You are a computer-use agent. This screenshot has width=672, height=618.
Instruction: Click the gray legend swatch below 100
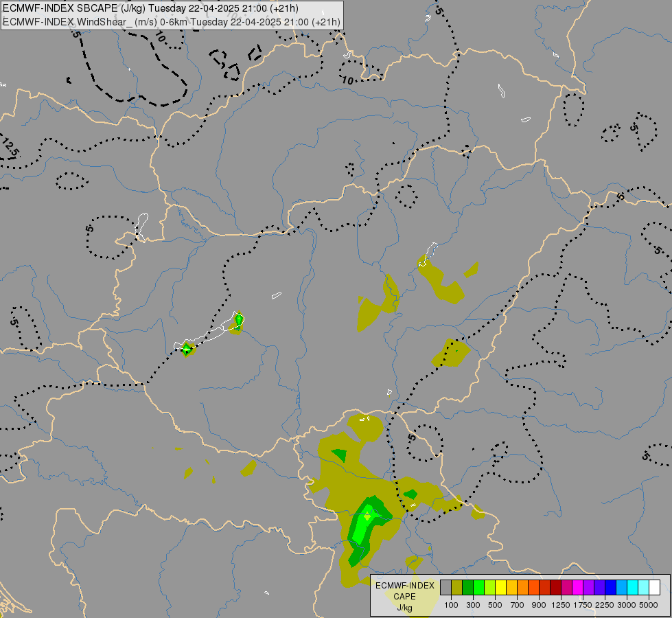[445, 588]
